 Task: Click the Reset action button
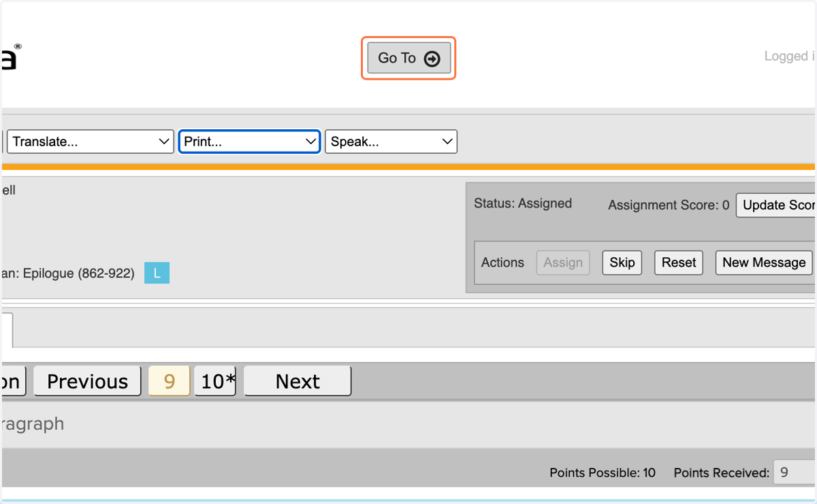pyautogui.click(x=679, y=263)
